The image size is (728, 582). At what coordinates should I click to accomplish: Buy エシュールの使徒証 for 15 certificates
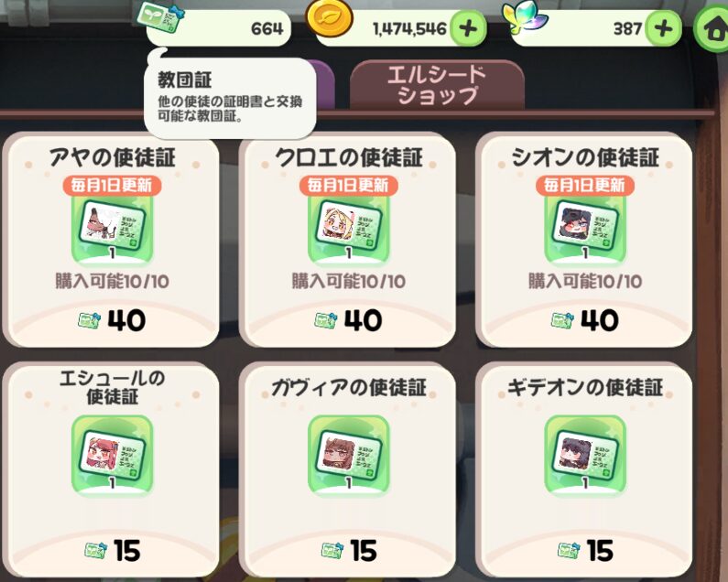click(112, 551)
